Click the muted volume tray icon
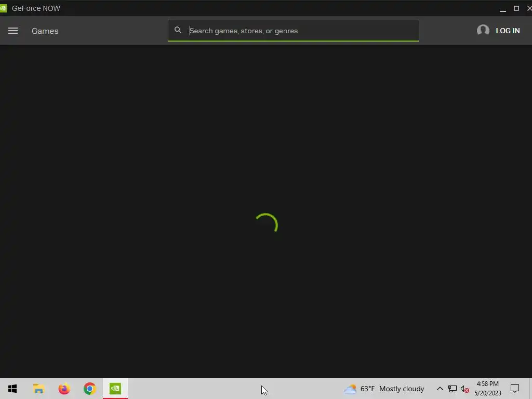532x399 pixels. (x=464, y=389)
